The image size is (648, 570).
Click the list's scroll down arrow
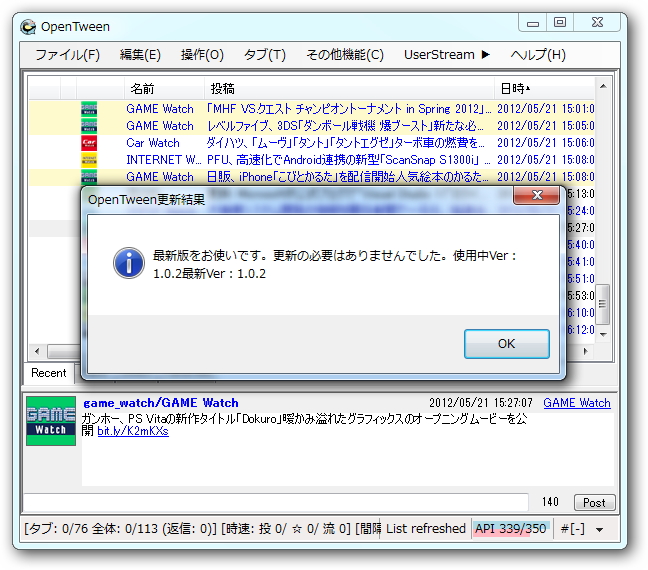(x=603, y=334)
